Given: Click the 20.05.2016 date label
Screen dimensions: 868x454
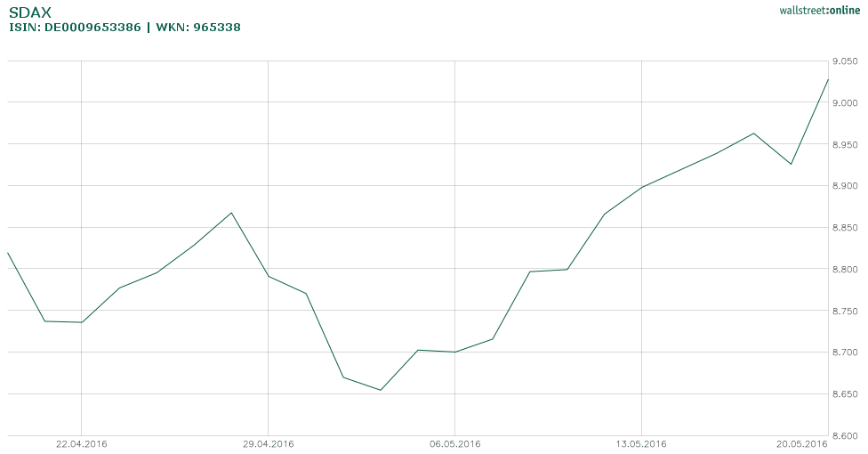Looking at the screenshot, I should tap(803, 443).
